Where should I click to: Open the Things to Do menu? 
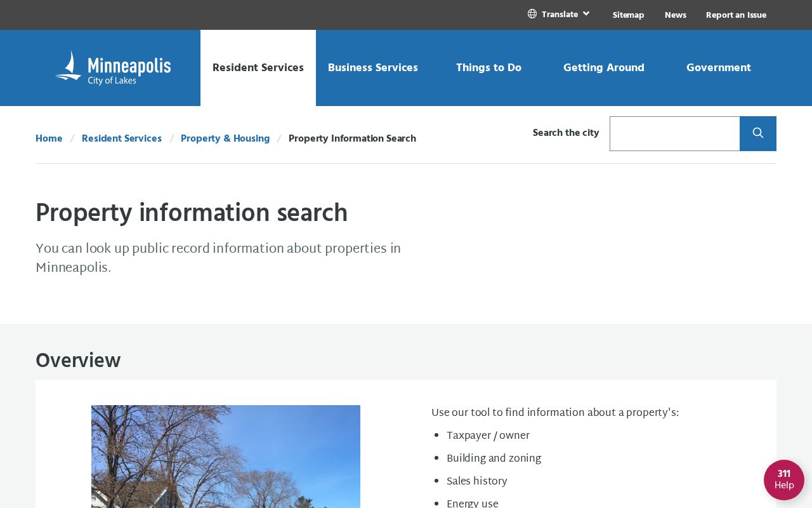488,68
